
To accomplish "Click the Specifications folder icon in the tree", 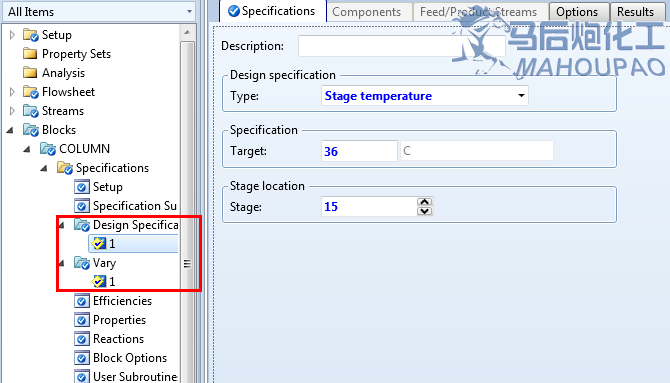I will [65, 168].
